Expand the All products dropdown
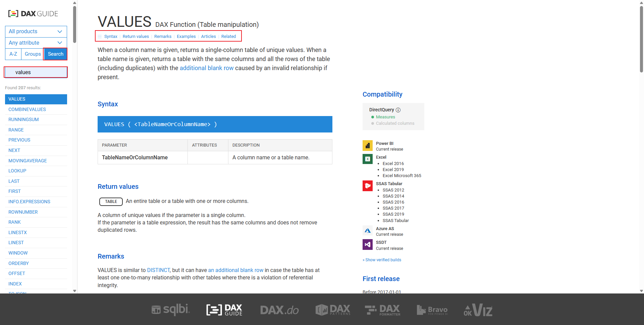This screenshot has height=325, width=644. click(x=36, y=32)
